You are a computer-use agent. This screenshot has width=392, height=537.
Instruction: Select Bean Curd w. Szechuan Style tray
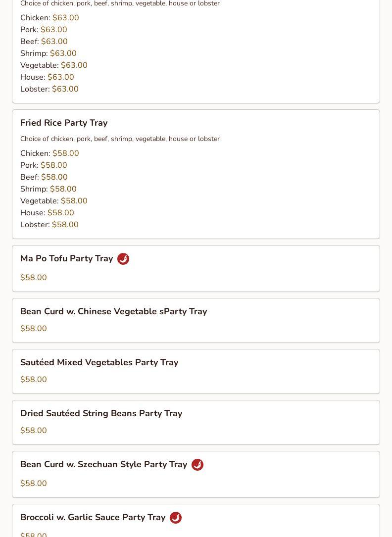click(104, 464)
